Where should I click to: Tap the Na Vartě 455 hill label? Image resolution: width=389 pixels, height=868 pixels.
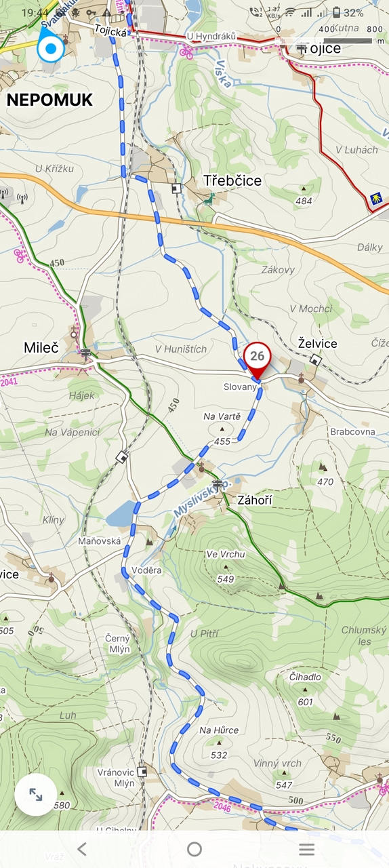click(x=222, y=429)
